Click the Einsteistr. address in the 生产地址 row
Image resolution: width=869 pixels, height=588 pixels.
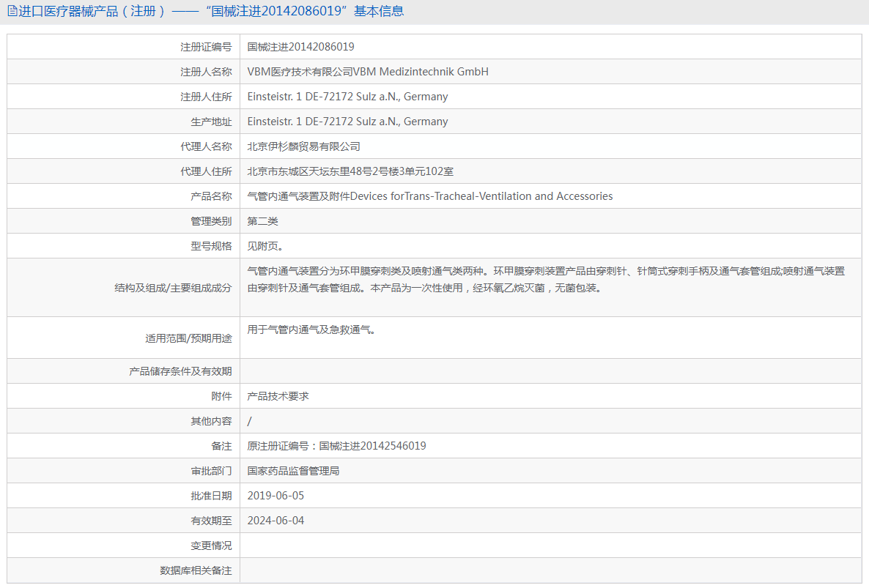pyautogui.click(x=347, y=122)
